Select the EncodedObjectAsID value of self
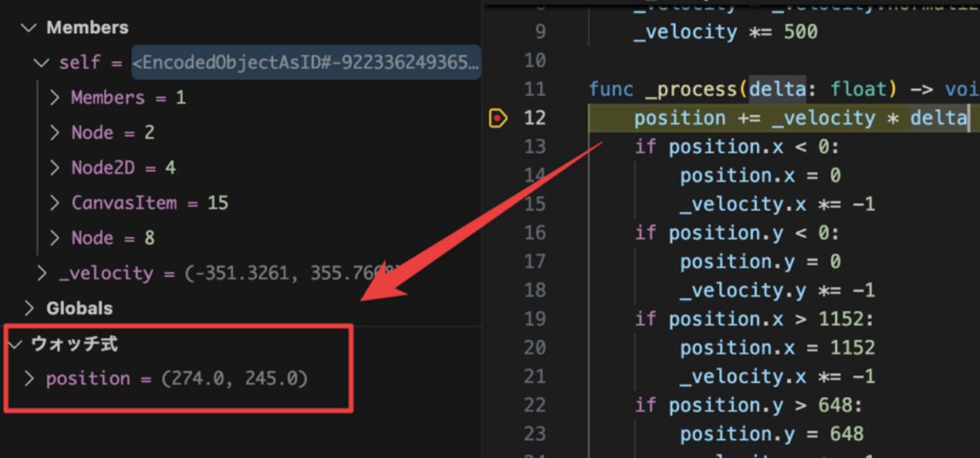This screenshot has height=458, width=980. point(306,63)
